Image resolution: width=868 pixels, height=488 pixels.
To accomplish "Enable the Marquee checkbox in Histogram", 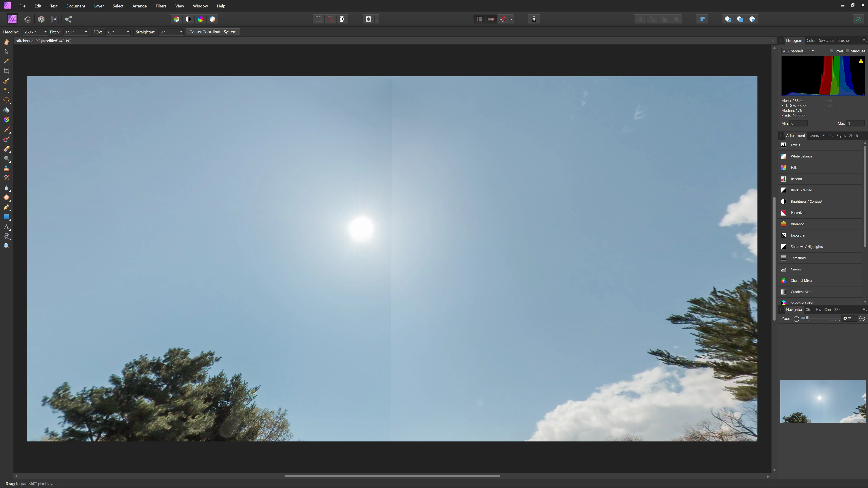I will point(847,51).
